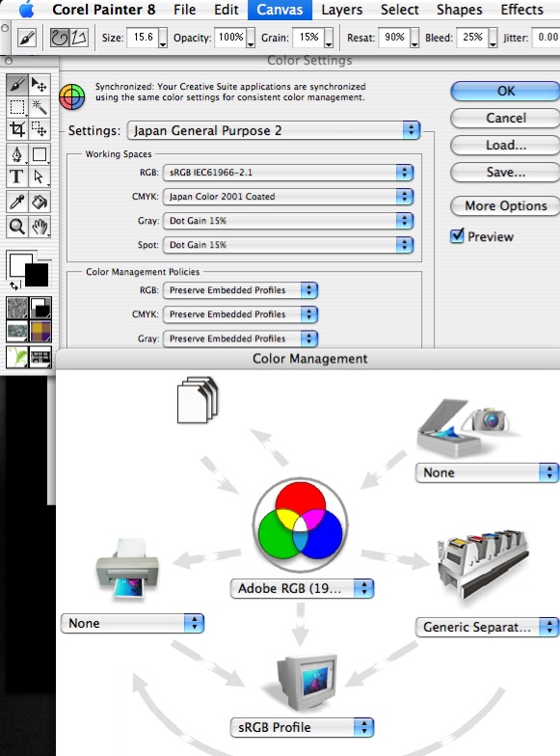The height and width of the screenshot is (756, 560).
Task: Open the Generic Separat... profile dropdown
Action: tap(488, 627)
